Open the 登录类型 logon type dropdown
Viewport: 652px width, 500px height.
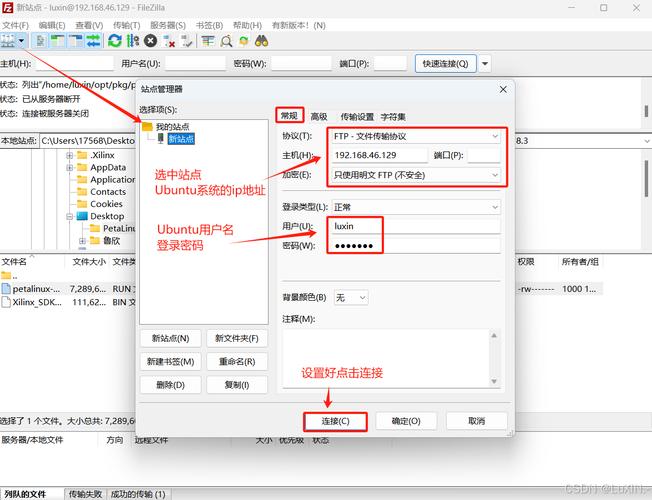click(416, 207)
